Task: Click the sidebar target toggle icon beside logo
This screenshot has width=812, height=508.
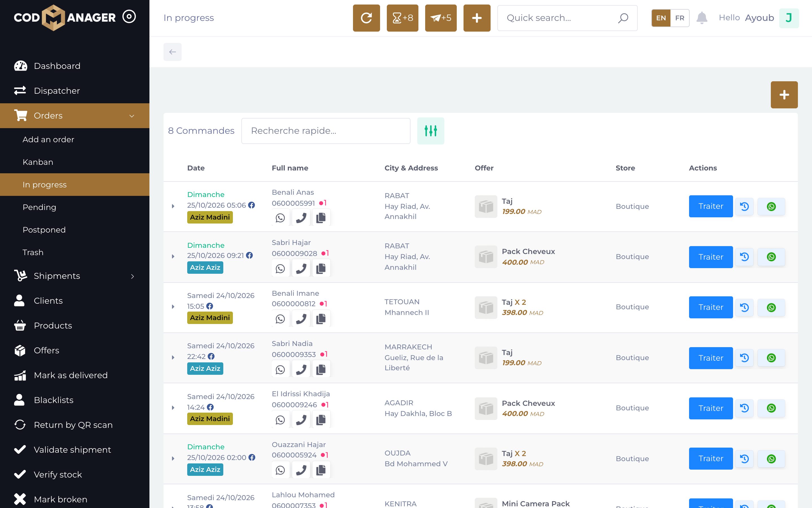Action: [129, 16]
